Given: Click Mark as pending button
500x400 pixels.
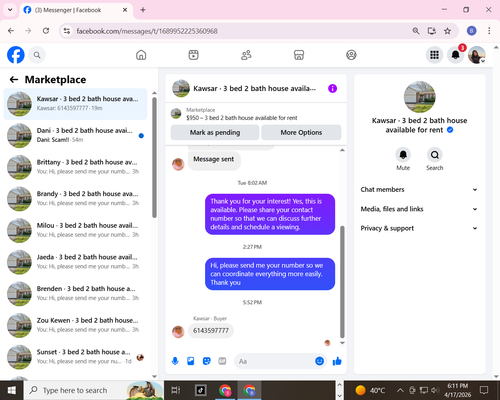Looking at the screenshot, I should tap(215, 132).
